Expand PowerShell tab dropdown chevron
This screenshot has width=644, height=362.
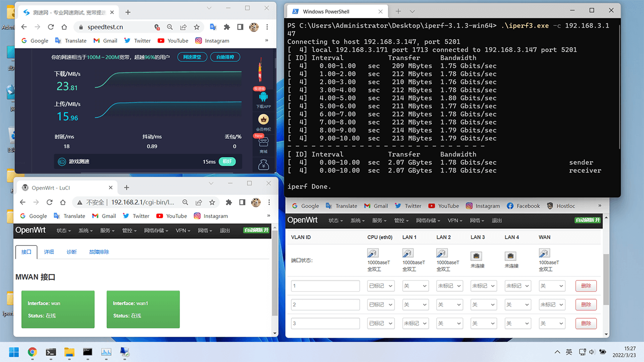(x=413, y=11)
